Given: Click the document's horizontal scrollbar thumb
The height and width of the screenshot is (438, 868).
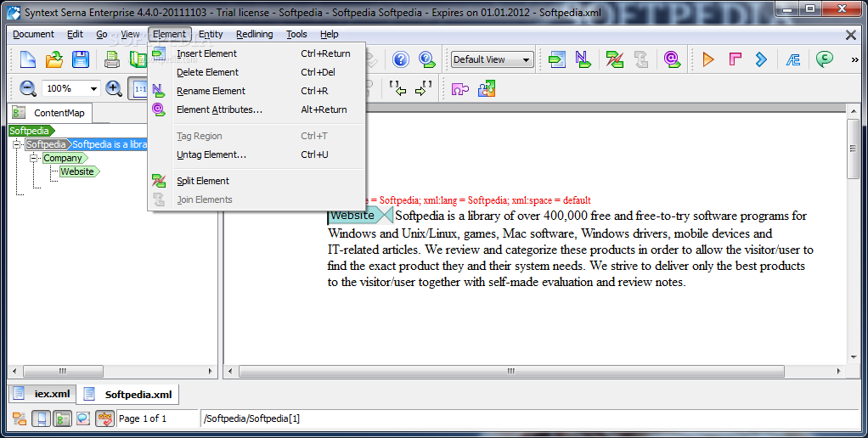Looking at the screenshot, I should (x=511, y=371).
